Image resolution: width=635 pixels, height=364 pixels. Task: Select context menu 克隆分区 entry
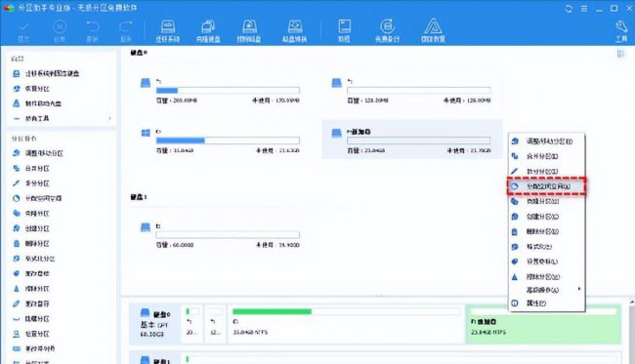546,201
